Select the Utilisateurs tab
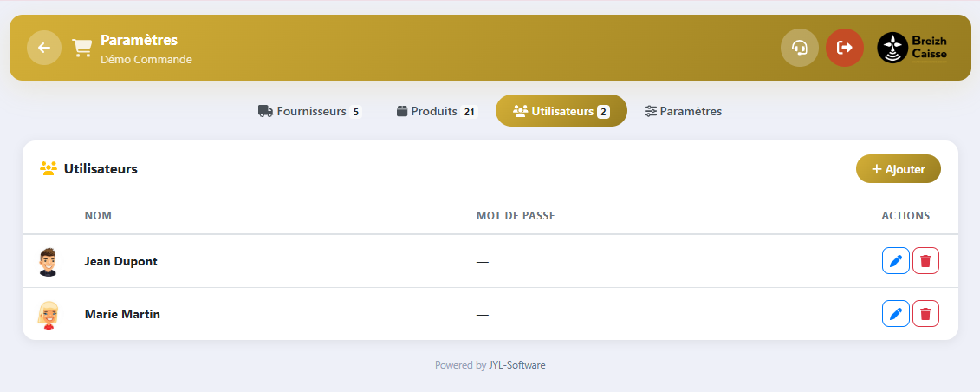The height and width of the screenshot is (392, 980). [x=561, y=111]
